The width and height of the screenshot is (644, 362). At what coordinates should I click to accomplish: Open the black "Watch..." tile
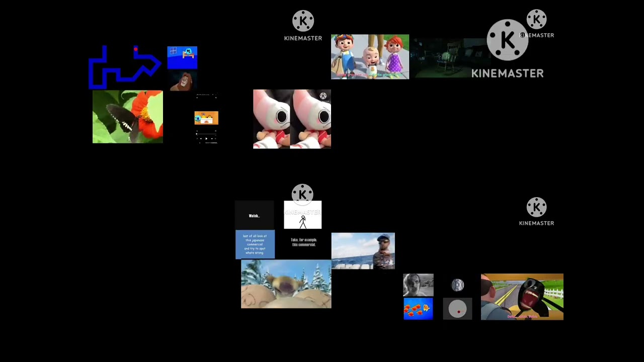(x=254, y=215)
